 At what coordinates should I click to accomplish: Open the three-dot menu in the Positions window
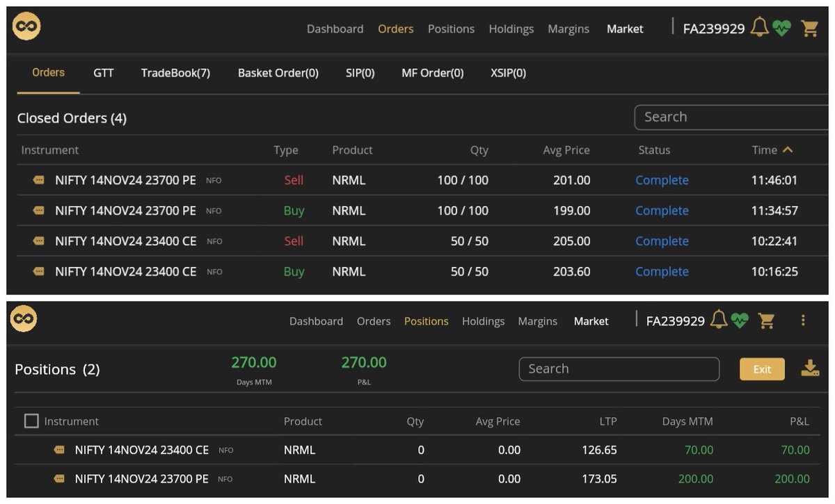point(803,320)
